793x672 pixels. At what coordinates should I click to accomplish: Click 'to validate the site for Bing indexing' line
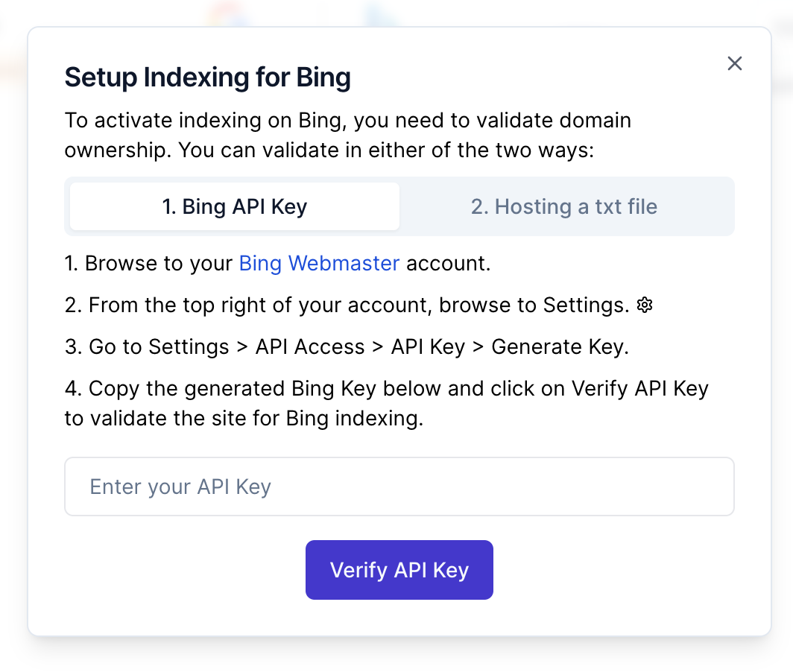[244, 418]
